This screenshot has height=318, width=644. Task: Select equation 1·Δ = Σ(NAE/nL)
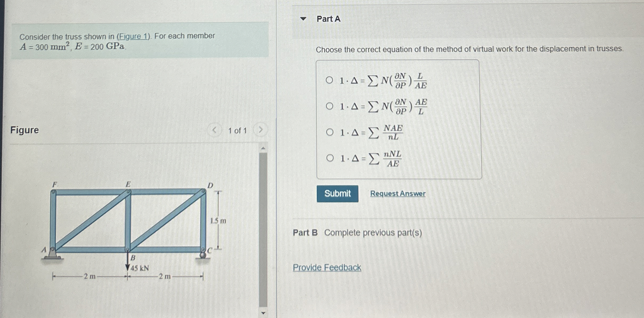329,132
